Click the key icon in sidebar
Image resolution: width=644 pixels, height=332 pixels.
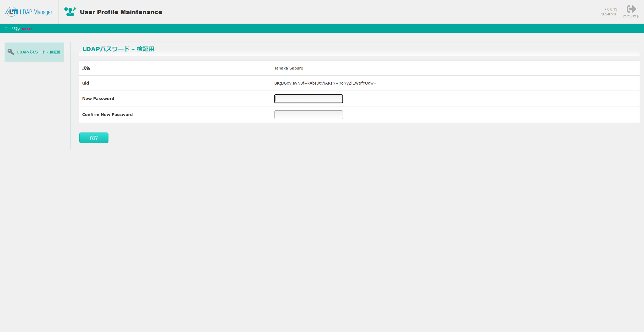tap(11, 52)
